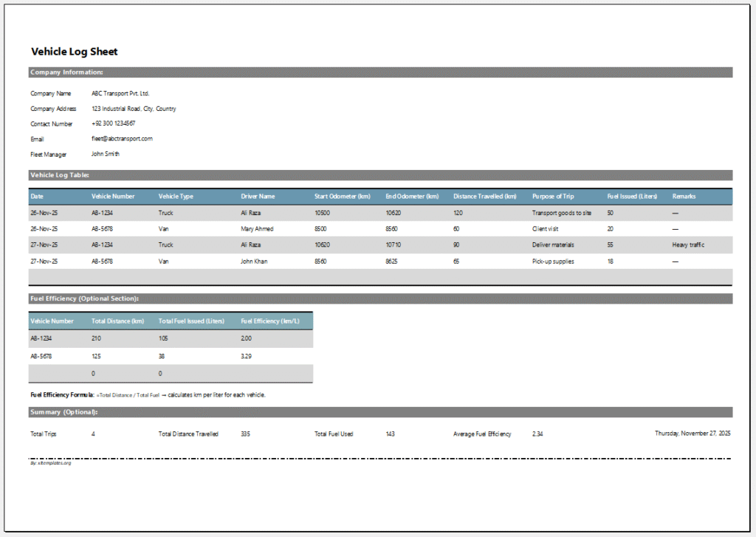The width and height of the screenshot is (756, 537).
Task: Select the Total Trips value of 4
Action: click(94, 434)
